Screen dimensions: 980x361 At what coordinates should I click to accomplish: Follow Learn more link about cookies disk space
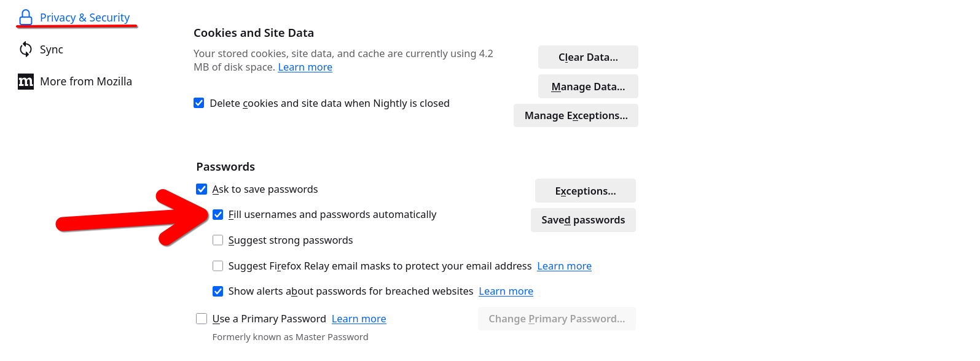pos(305,67)
